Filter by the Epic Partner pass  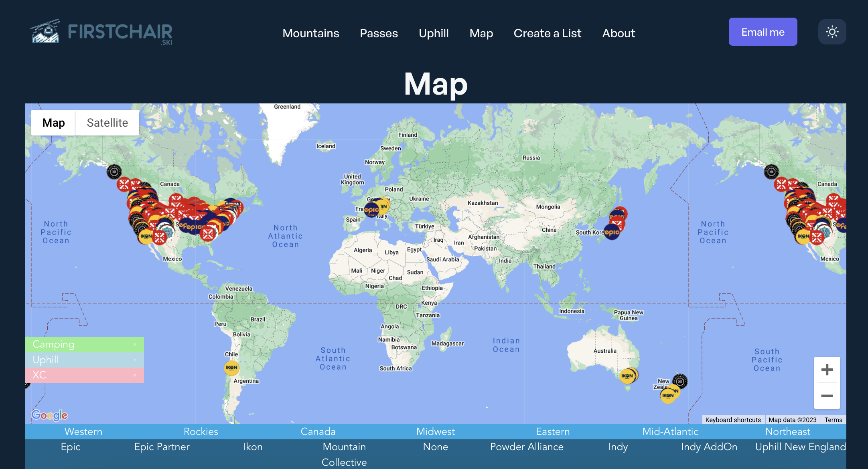pyautogui.click(x=162, y=447)
